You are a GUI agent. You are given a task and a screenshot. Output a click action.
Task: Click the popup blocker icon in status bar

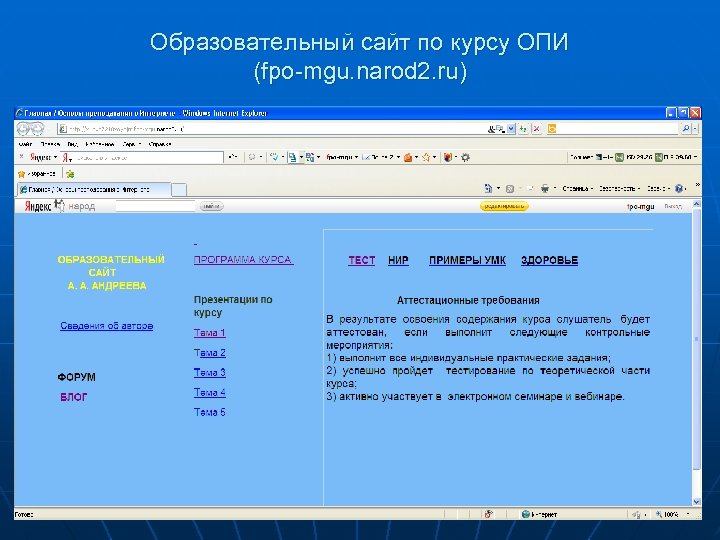point(489,514)
